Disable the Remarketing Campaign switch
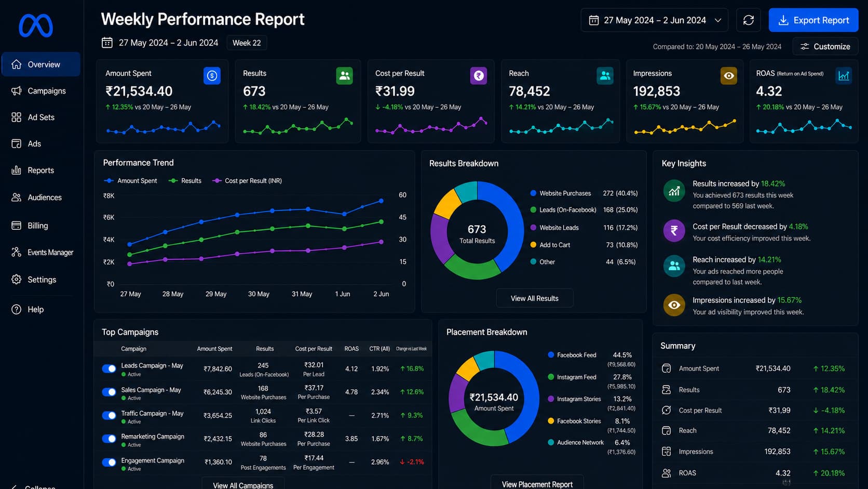This screenshot has width=868, height=489. click(109, 439)
